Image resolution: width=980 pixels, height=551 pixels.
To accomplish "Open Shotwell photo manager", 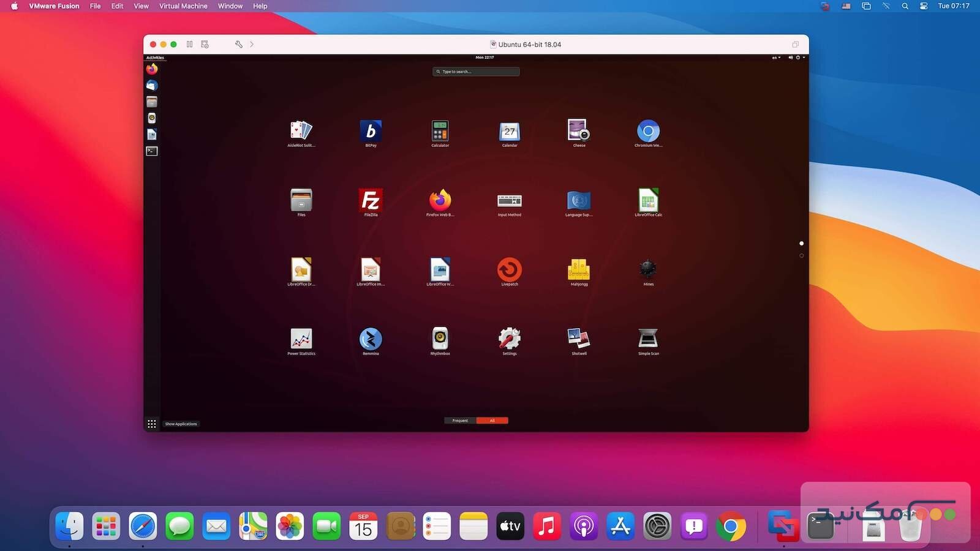I will tap(578, 339).
